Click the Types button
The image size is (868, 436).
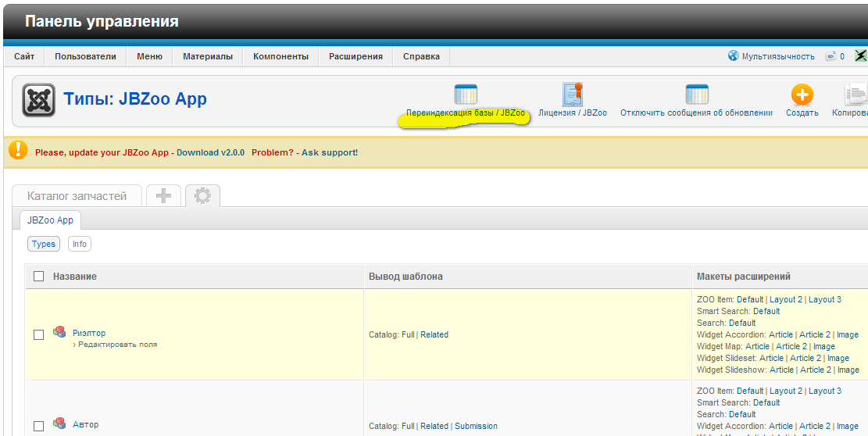[44, 244]
